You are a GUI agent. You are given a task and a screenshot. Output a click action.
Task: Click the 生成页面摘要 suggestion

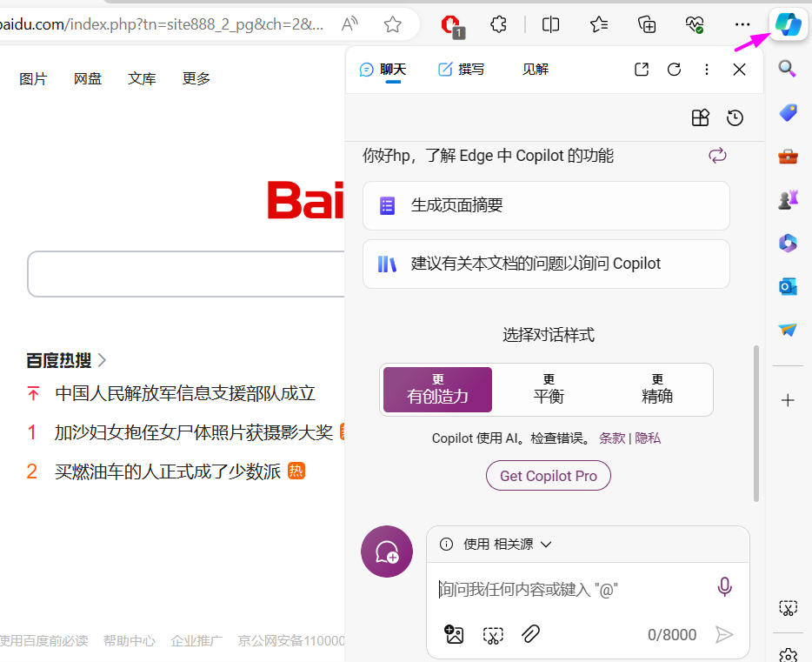pos(546,205)
